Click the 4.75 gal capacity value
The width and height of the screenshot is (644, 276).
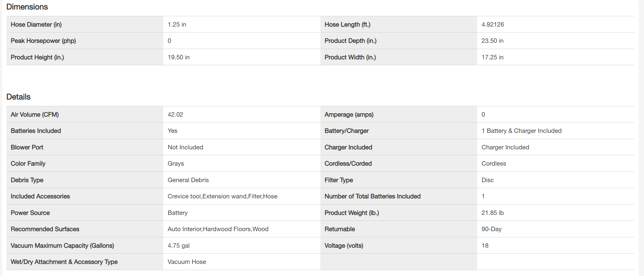coord(178,246)
